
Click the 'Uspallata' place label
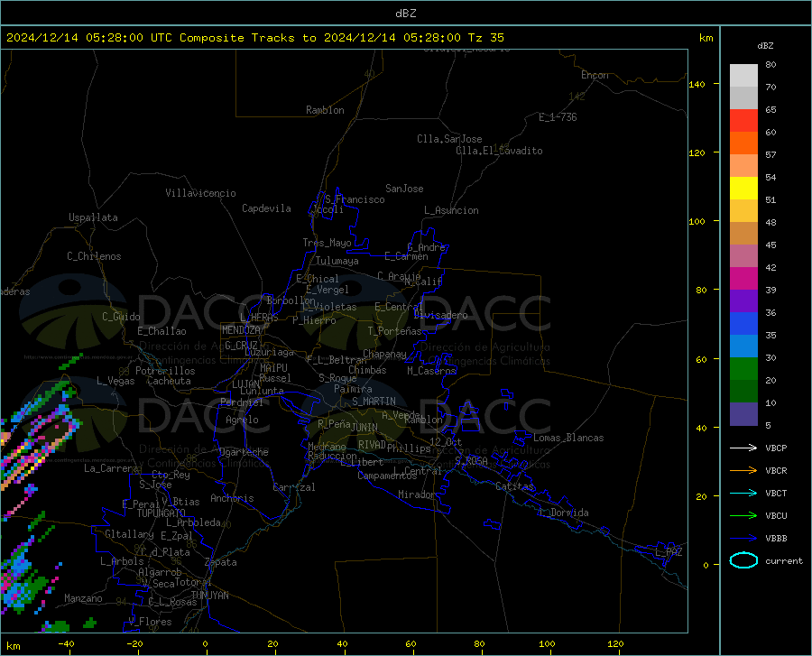[93, 217]
